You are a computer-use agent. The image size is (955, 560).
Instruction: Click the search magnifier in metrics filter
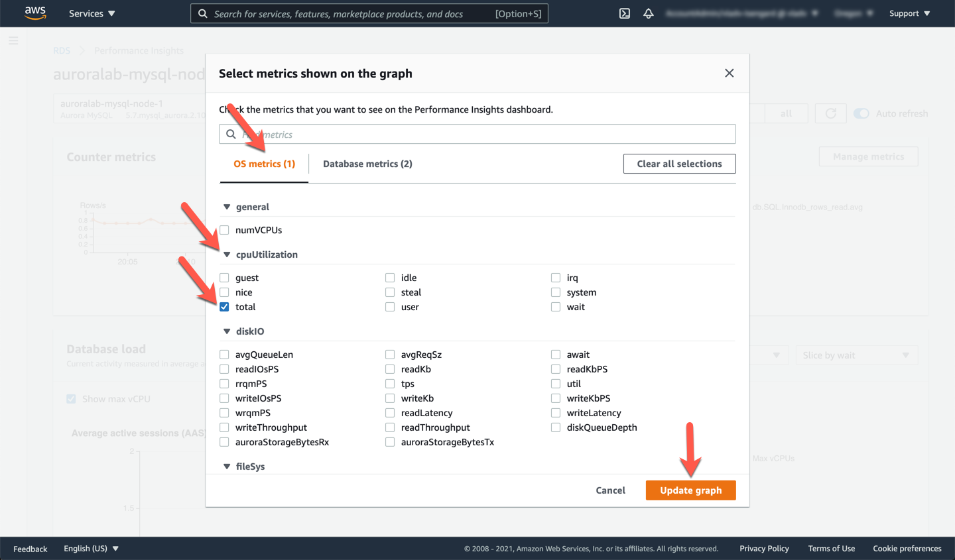(x=231, y=135)
